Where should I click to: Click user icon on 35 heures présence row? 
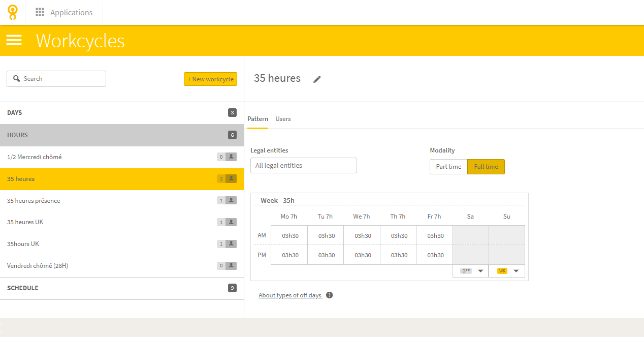tap(232, 200)
